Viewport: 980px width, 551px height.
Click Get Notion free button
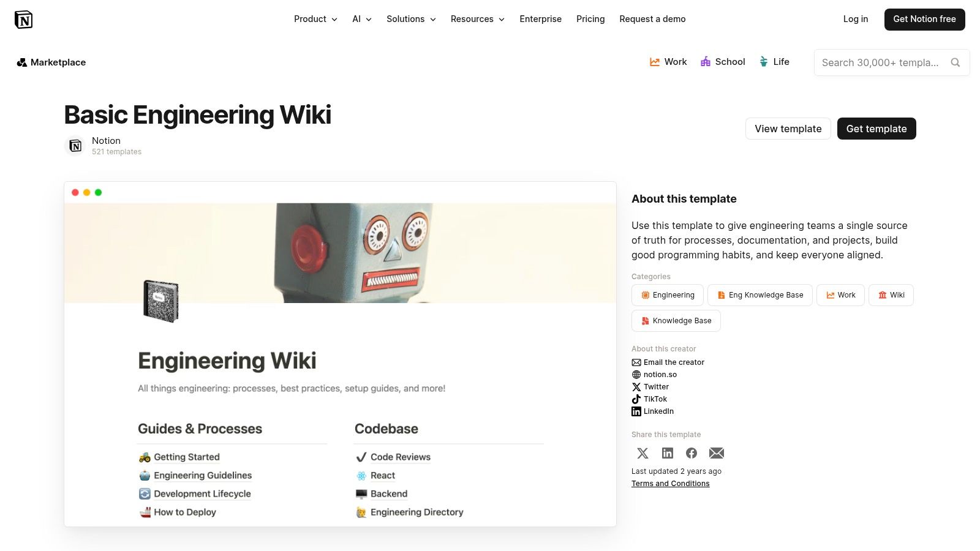pos(924,20)
